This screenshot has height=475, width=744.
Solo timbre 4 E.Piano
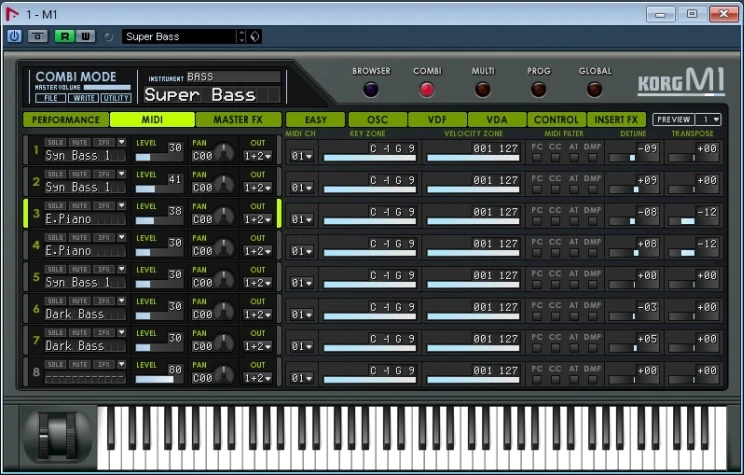tap(56, 237)
